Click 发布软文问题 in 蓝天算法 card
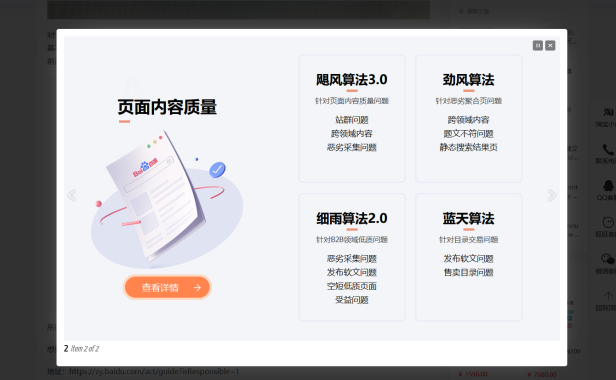The image size is (616, 380). coord(468,259)
